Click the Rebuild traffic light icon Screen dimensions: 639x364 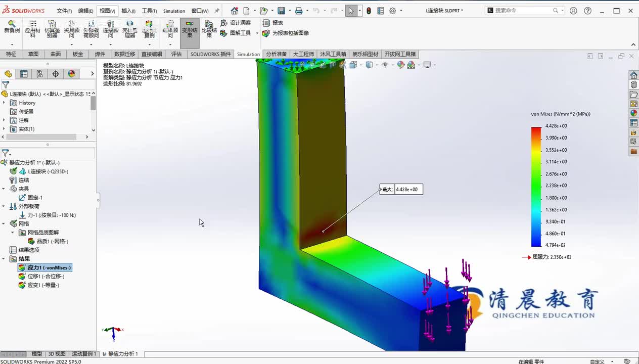(369, 11)
